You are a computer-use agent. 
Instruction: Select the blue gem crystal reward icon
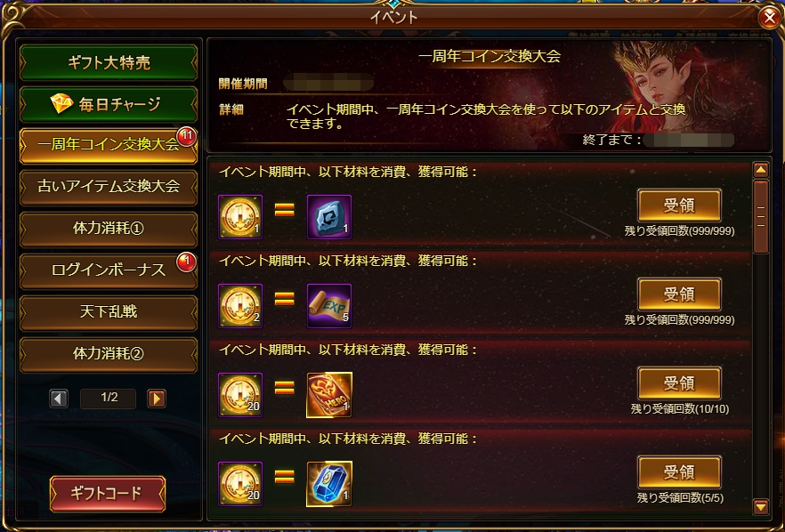coord(329,484)
